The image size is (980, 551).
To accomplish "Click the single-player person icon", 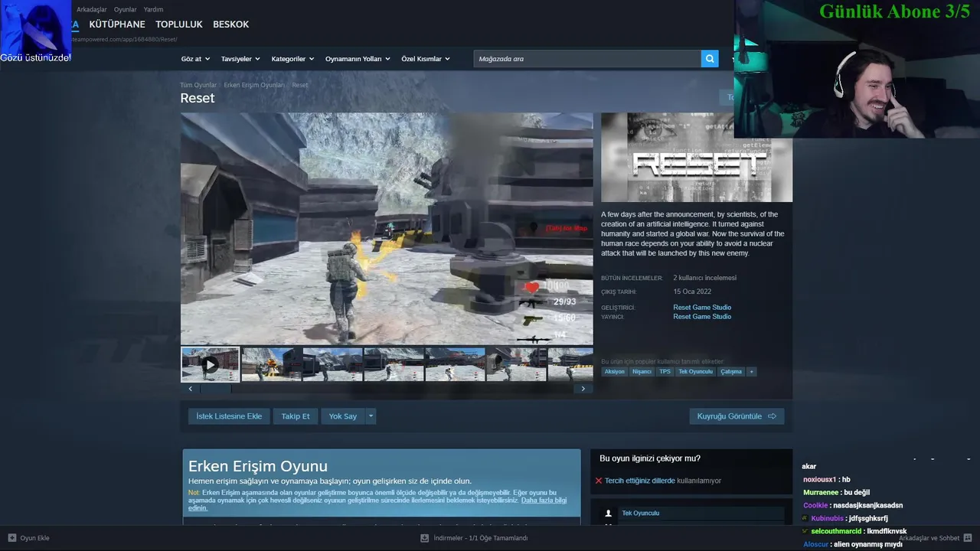I will click(609, 514).
